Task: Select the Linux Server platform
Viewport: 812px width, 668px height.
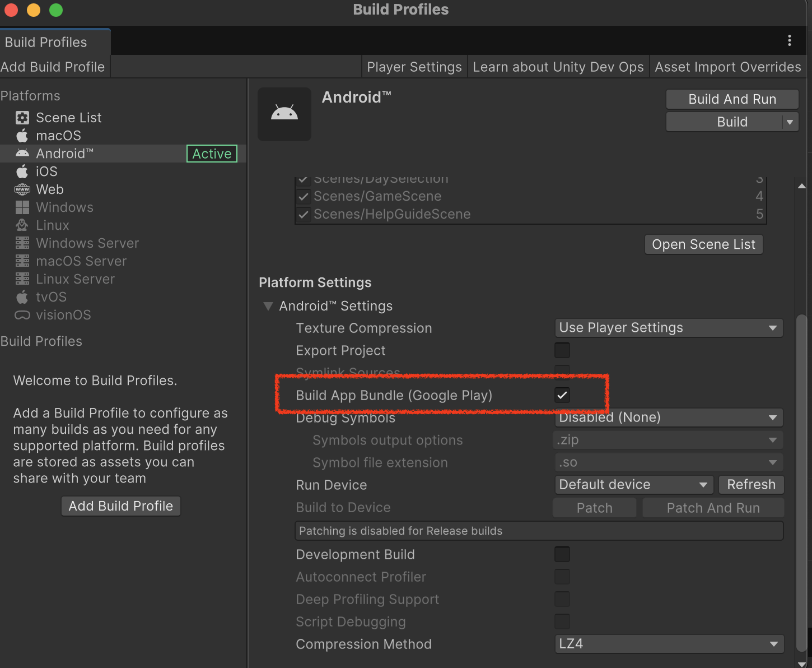Action: click(x=123, y=279)
